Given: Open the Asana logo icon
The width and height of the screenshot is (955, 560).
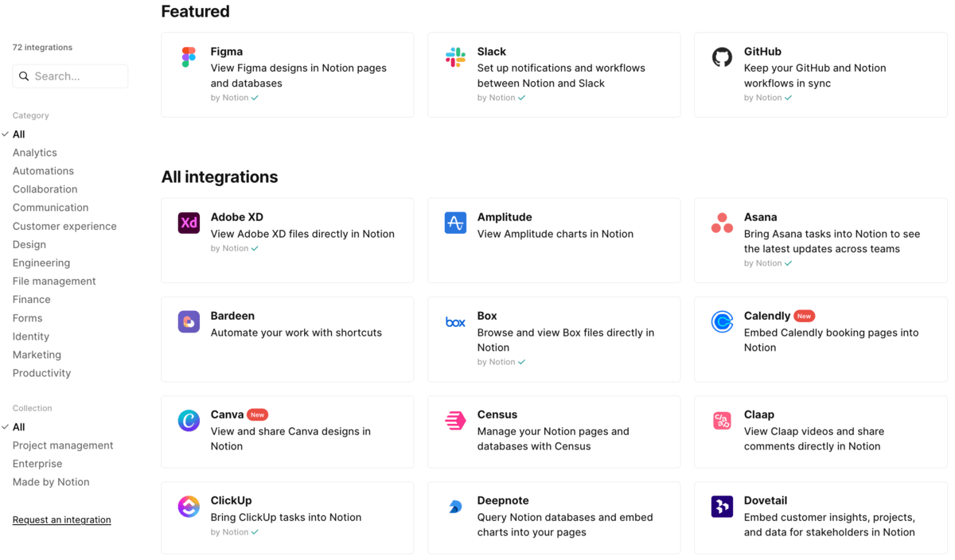Looking at the screenshot, I should point(722,223).
